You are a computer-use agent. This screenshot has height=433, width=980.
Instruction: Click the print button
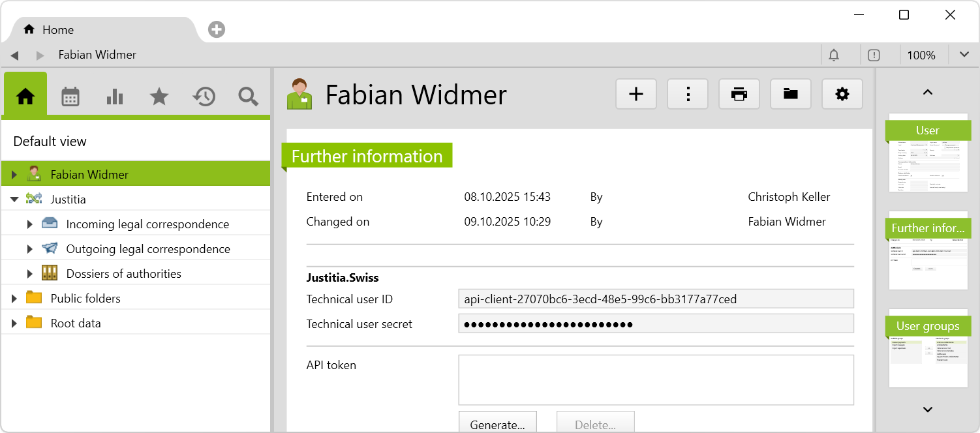pyautogui.click(x=739, y=95)
